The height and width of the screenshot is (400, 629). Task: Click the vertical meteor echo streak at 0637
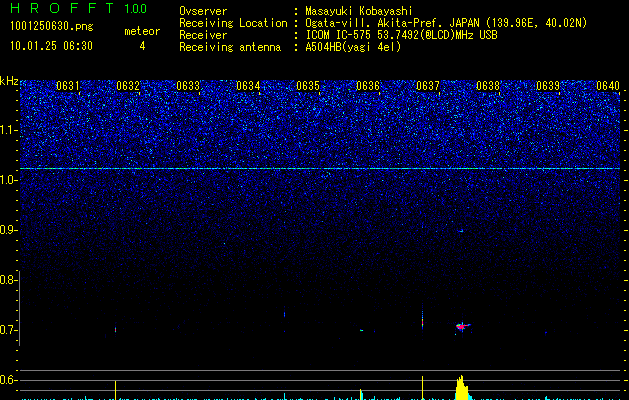[x=422, y=317]
